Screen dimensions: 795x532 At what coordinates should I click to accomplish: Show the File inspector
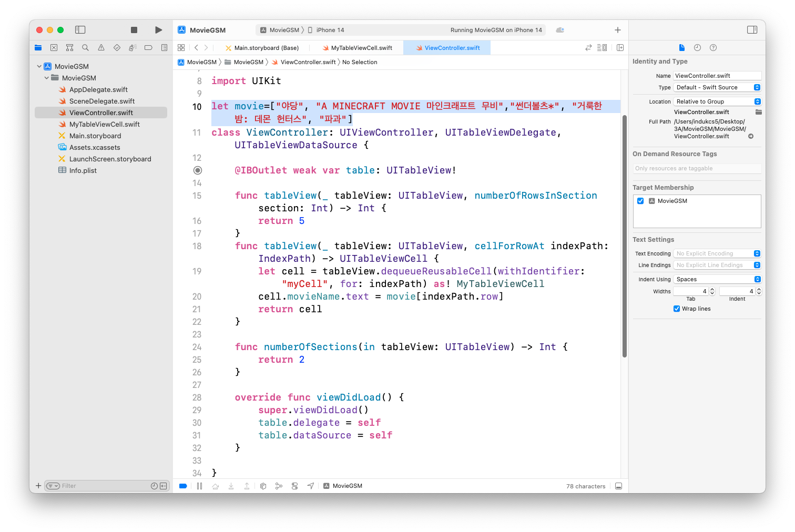682,48
